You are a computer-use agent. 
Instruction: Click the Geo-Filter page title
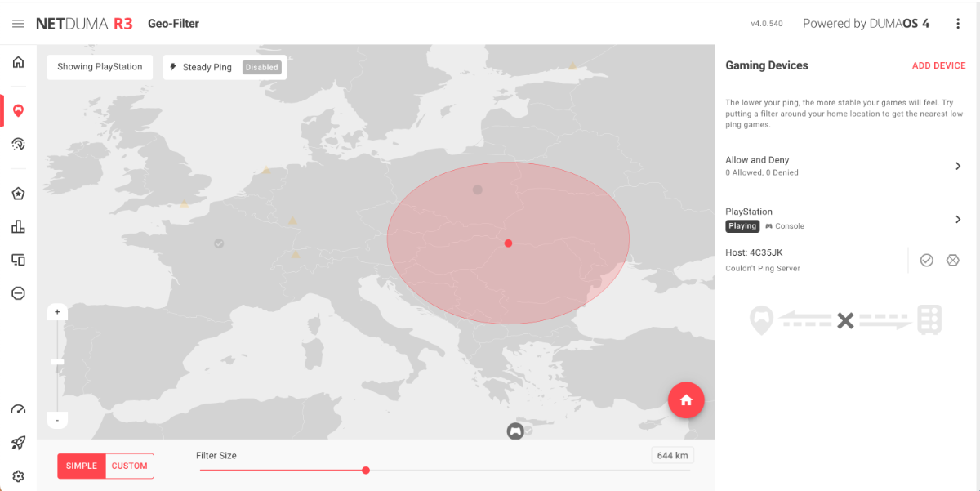coord(173,24)
